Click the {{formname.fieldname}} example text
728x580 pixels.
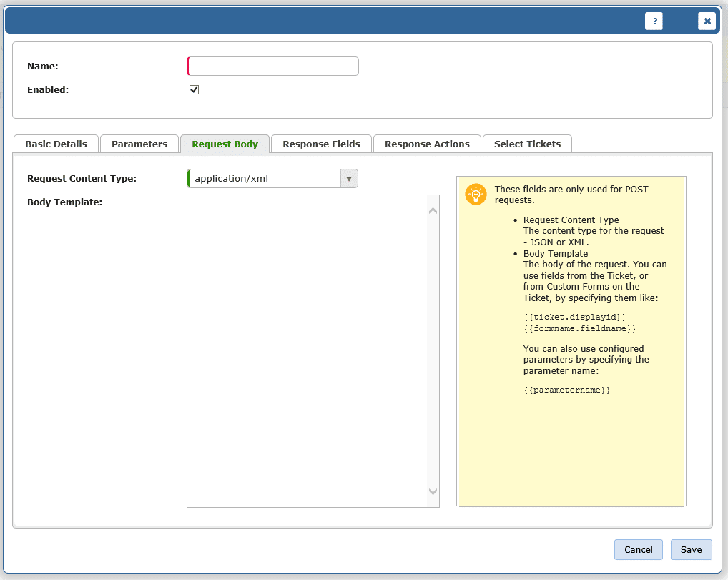coord(580,328)
